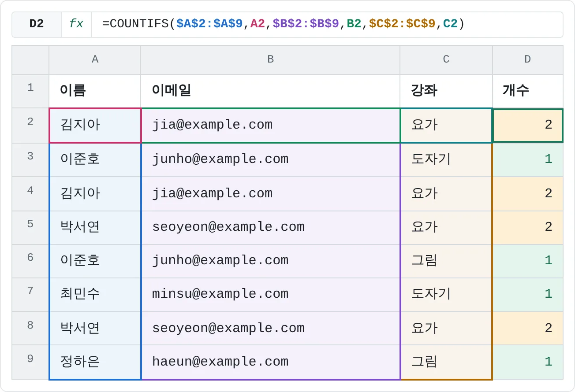This screenshot has height=392, width=575.
Task: Select cell B9 haeun@example.com
Action: click(x=270, y=362)
